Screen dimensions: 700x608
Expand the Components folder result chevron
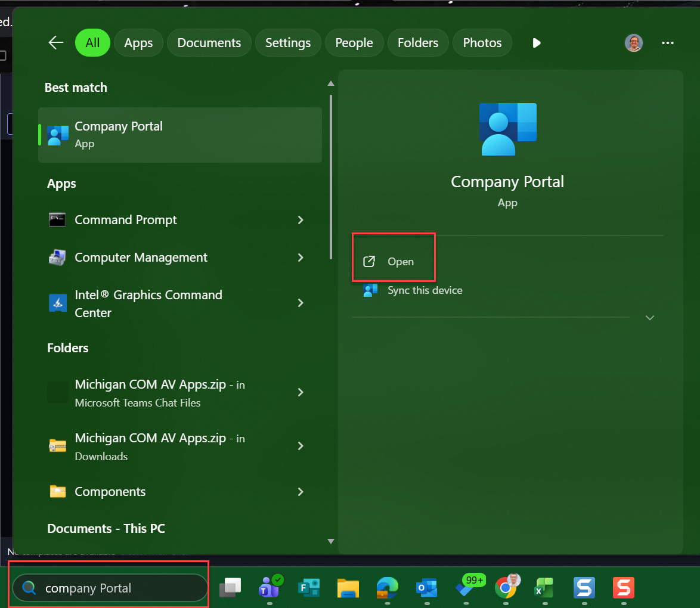click(x=301, y=492)
